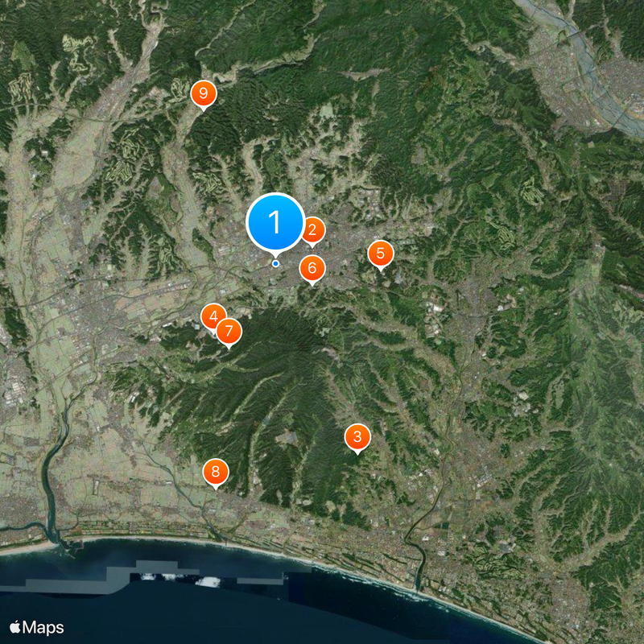
Task: Open orange pin 3 in the hills
Action: tap(357, 438)
